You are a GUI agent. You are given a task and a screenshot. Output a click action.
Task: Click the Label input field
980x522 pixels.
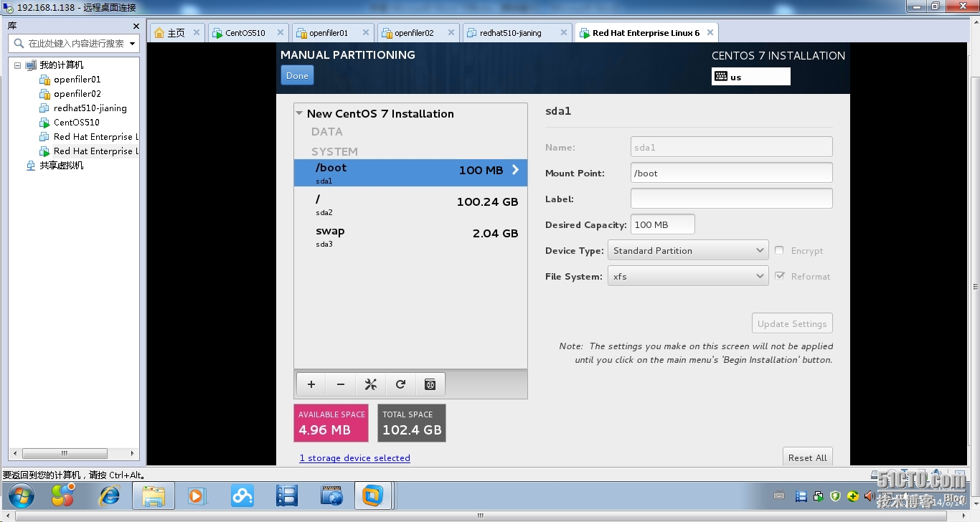[731, 199]
